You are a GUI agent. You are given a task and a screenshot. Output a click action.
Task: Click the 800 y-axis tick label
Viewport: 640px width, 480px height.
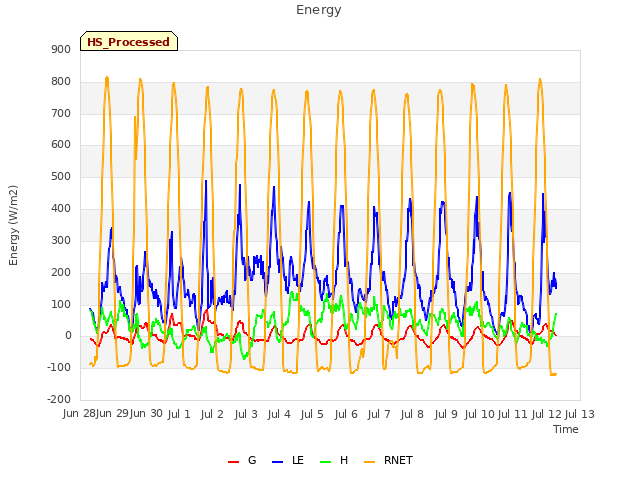(61, 82)
